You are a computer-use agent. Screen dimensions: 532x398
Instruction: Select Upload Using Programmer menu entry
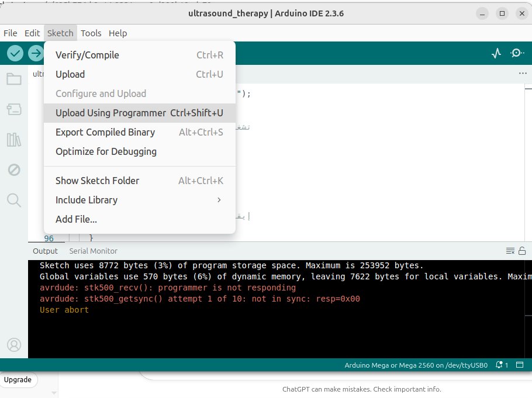pos(139,113)
